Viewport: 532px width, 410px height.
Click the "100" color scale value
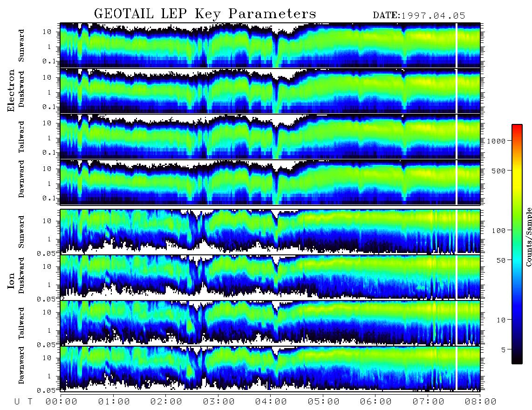click(x=498, y=231)
